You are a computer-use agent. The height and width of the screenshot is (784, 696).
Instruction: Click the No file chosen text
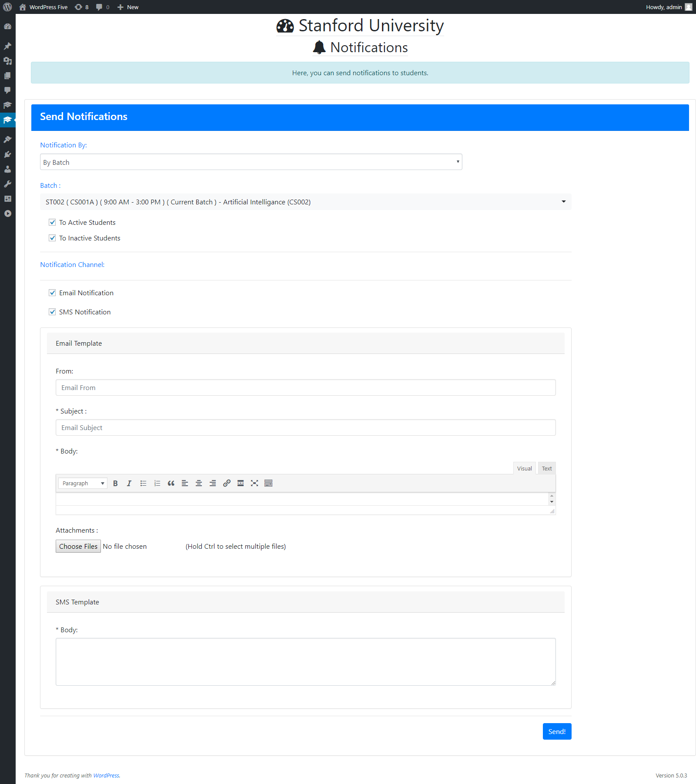coord(125,546)
